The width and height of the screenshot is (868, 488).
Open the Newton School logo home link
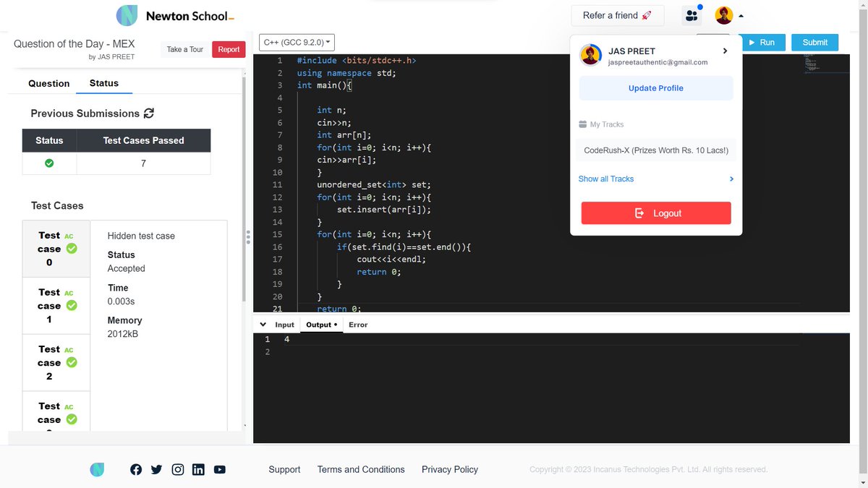pyautogui.click(x=175, y=15)
